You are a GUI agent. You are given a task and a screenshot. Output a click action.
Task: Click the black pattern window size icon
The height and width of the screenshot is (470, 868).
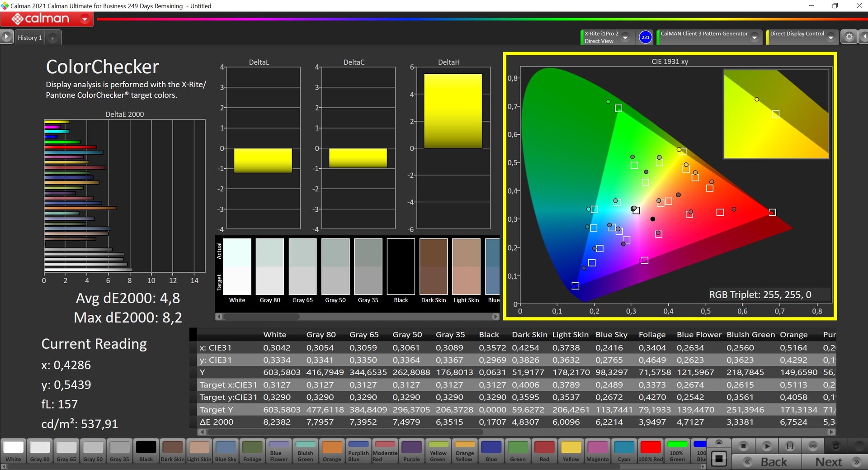719,459
